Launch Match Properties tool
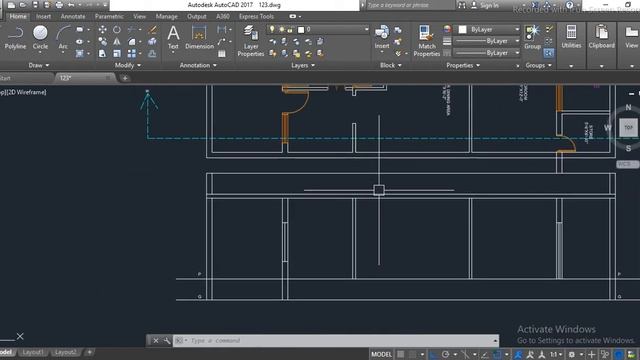Image resolution: width=640 pixels, height=360 pixels. point(427,41)
